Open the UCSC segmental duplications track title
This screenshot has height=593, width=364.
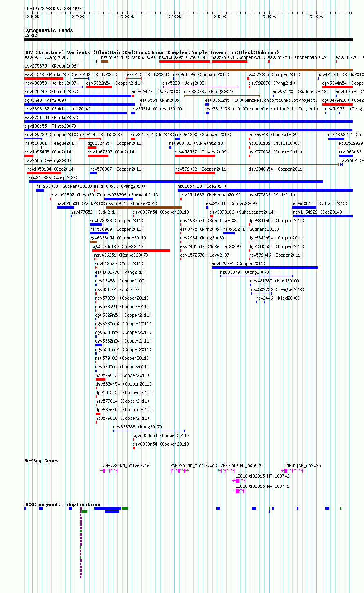pyautogui.click(x=63, y=505)
